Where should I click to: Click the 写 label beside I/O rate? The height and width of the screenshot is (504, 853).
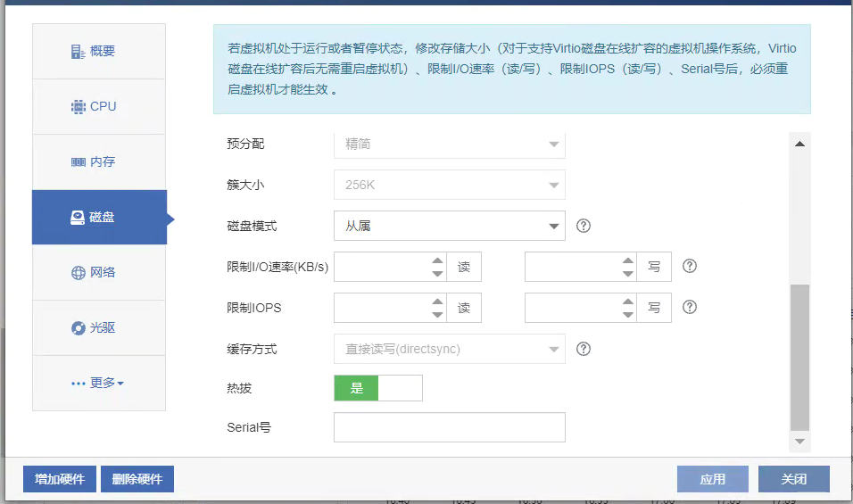(x=654, y=267)
